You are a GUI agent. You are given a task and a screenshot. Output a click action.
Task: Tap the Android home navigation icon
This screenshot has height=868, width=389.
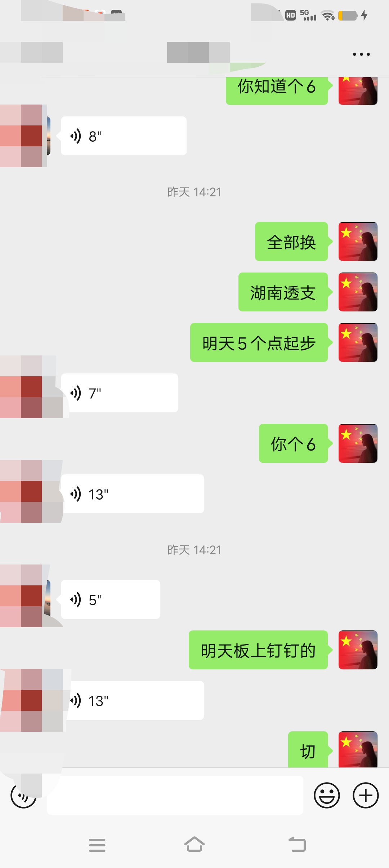[x=194, y=845]
